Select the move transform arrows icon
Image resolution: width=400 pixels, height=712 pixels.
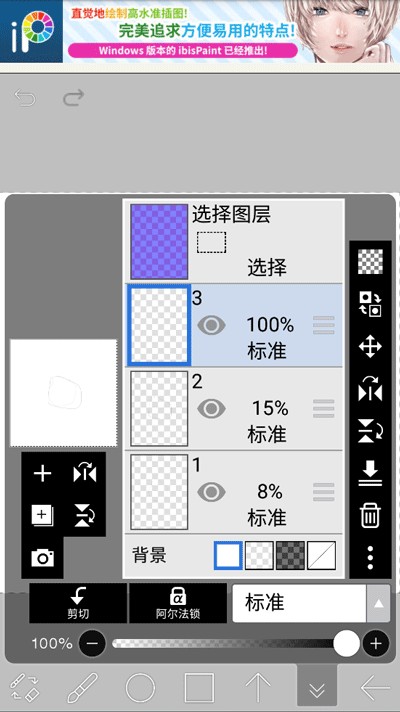370,347
